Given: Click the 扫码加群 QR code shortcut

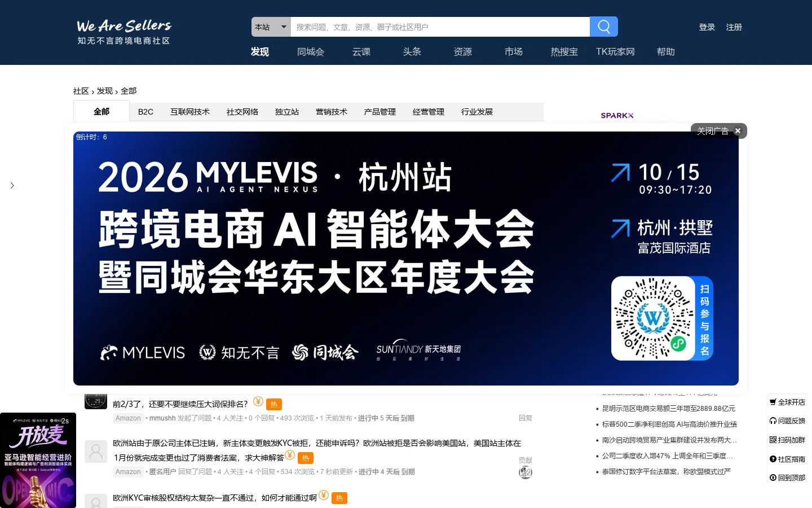Looking at the screenshot, I should coord(787,440).
